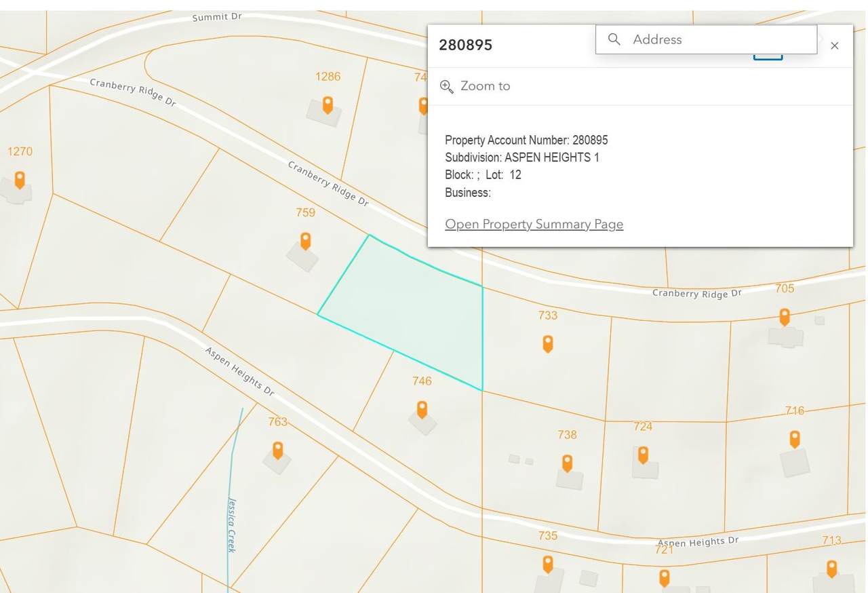Click the map pin labeled 713
This screenshot has width=868, height=593.
pyautogui.click(x=832, y=569)
